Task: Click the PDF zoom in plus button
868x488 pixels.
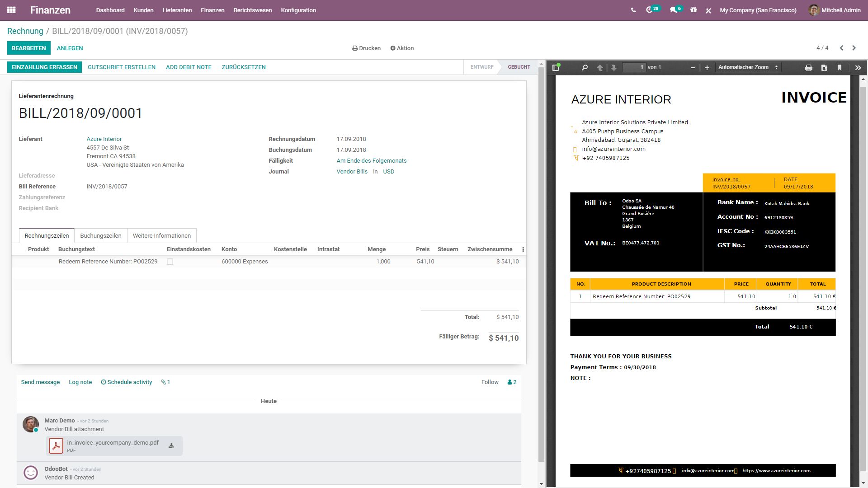Action: tap(707, 67)
